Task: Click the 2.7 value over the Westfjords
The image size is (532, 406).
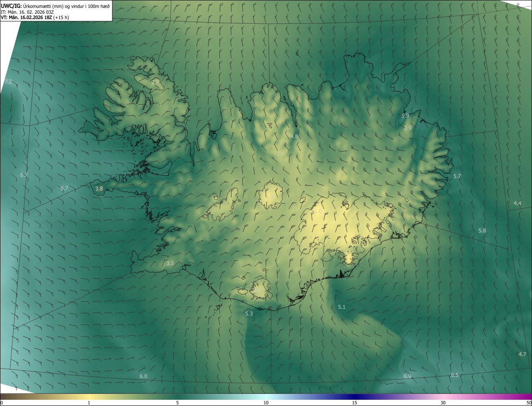Action: coord(155,82)
